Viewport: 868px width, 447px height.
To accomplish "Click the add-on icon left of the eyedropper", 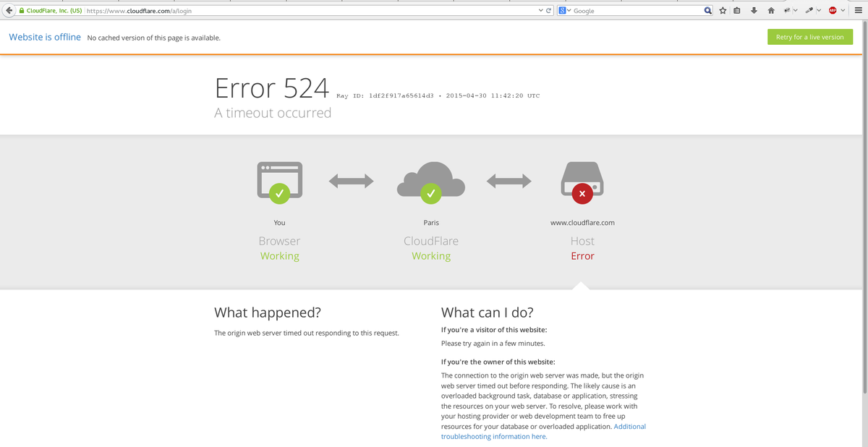I will 786,11.
